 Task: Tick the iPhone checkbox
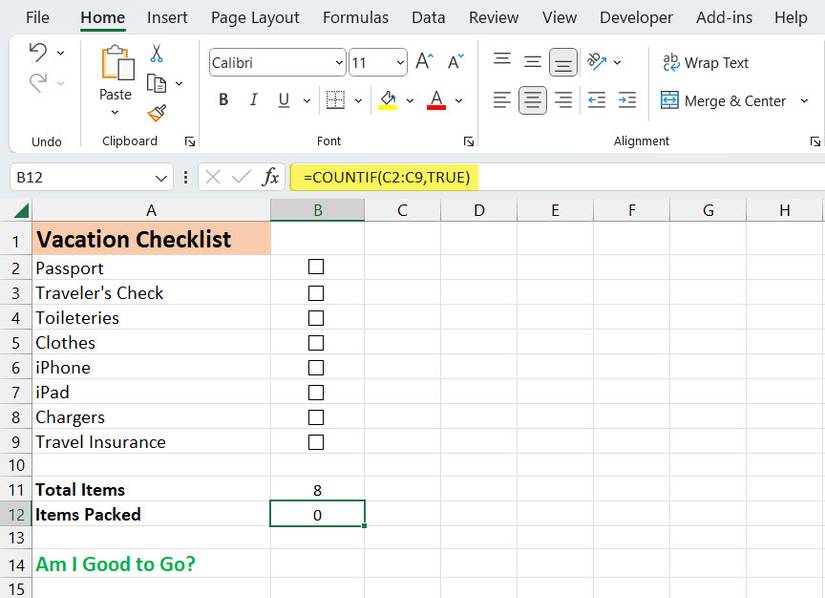tap(316, 368)
